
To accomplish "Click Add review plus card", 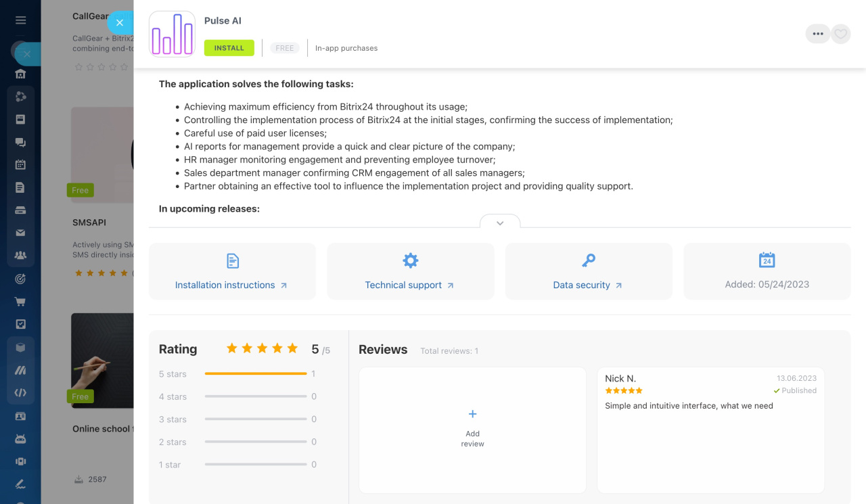I will click(x=472, y=429).
